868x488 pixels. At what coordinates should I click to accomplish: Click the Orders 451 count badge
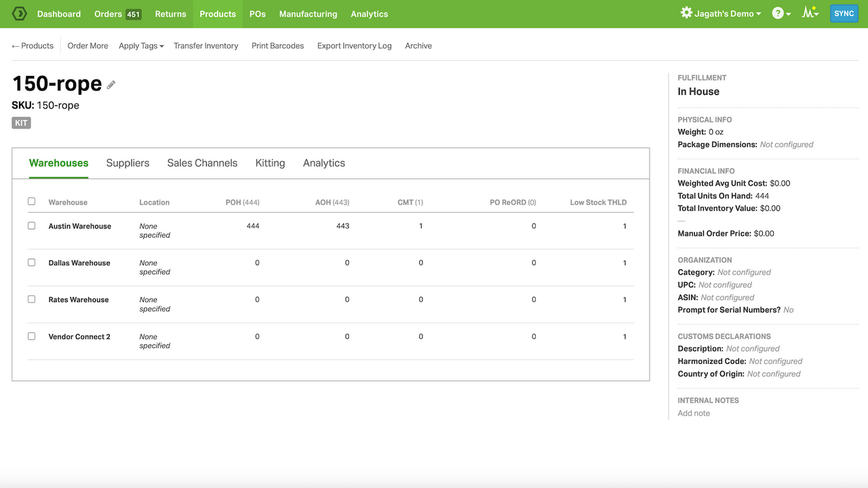134,14
